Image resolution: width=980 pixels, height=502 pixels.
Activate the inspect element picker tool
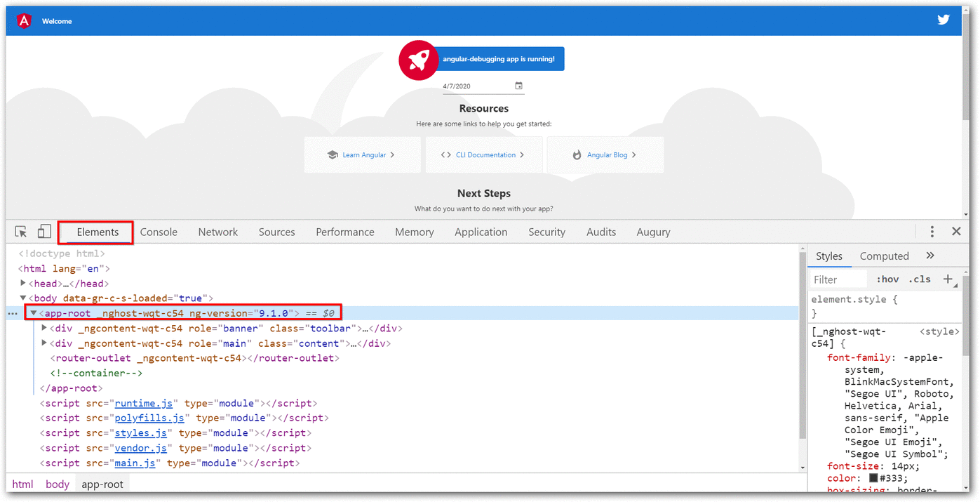(21, 232)
